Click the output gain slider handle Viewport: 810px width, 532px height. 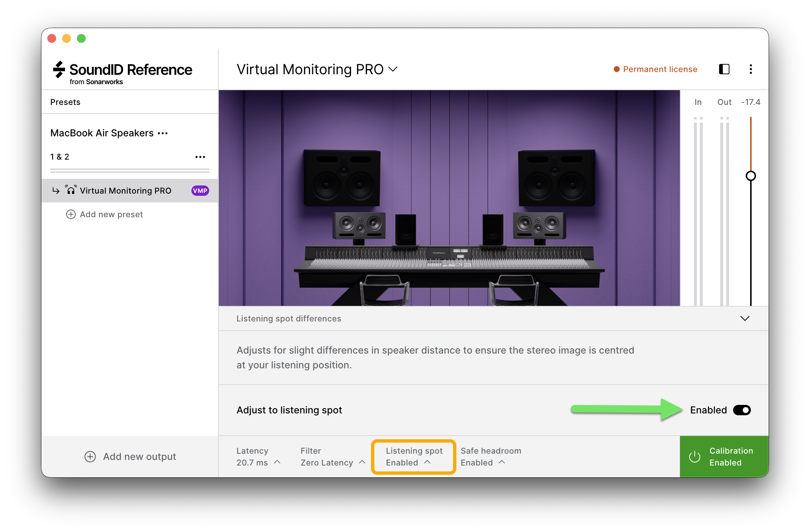[x=751, y=176]
